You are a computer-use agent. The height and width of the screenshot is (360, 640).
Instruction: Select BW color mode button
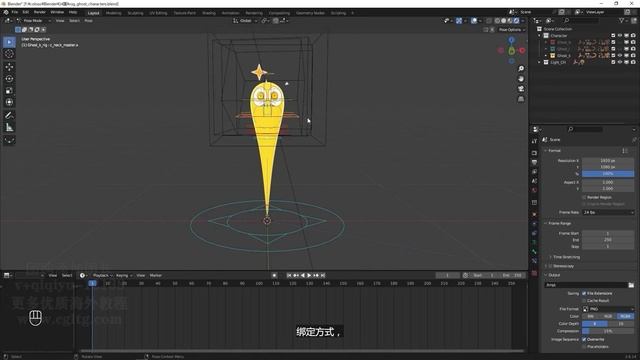tap(591, 316)
